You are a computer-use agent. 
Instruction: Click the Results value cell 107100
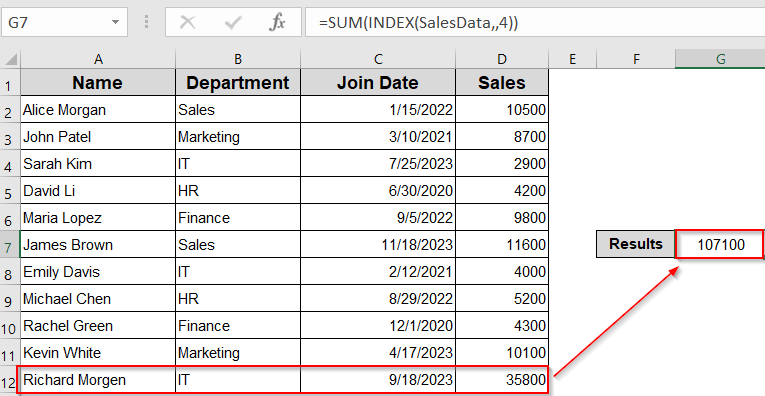pyautogui.click(x=720, y=244)
